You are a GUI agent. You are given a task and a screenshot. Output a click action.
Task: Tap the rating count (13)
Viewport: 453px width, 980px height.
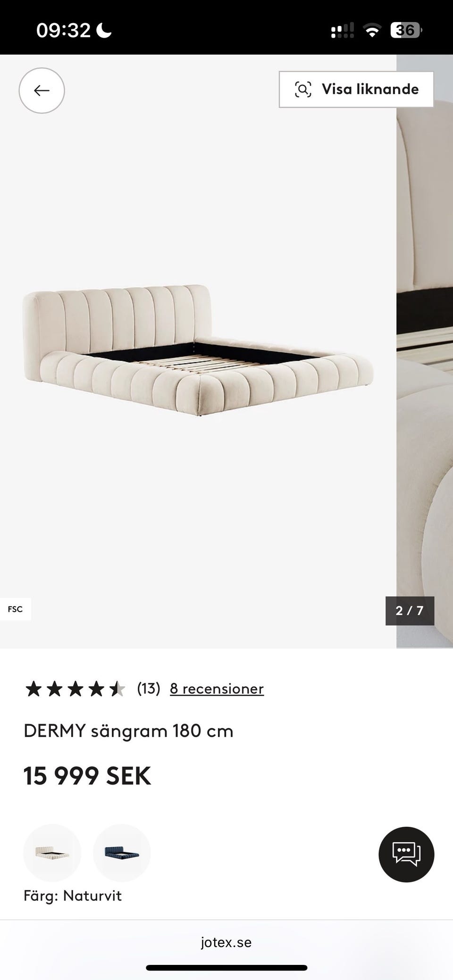(149, 689)
